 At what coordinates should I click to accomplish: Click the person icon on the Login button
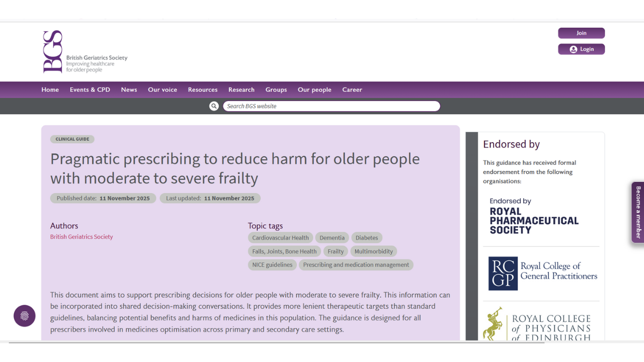[x=574, y=49]
